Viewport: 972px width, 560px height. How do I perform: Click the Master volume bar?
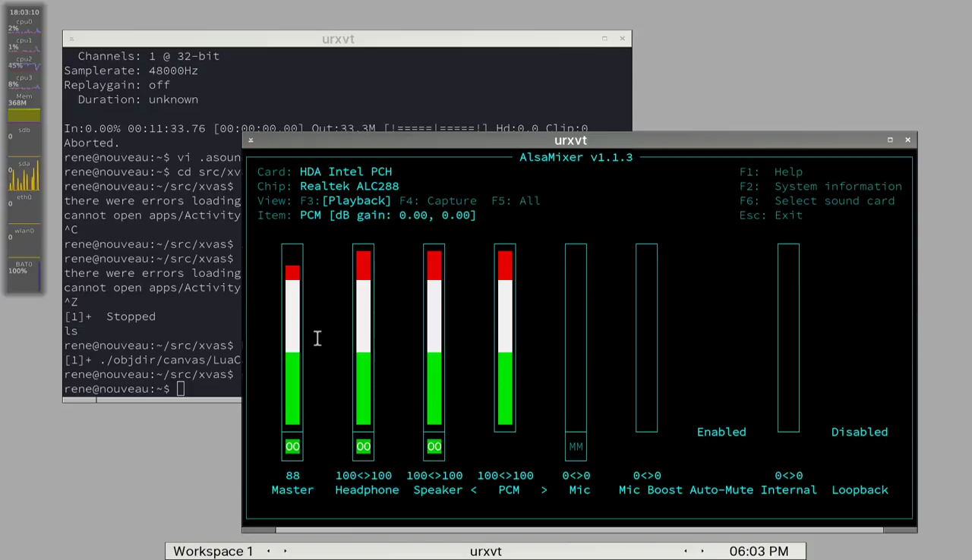pyautogui.click(x=292, y=345)
